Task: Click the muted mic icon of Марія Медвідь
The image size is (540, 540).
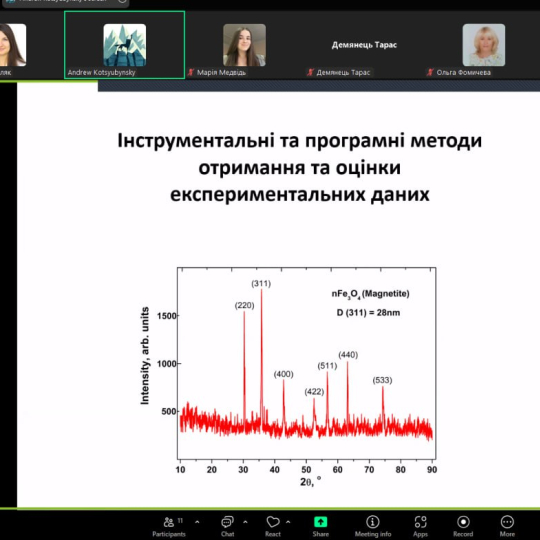Action: point(191,72)
